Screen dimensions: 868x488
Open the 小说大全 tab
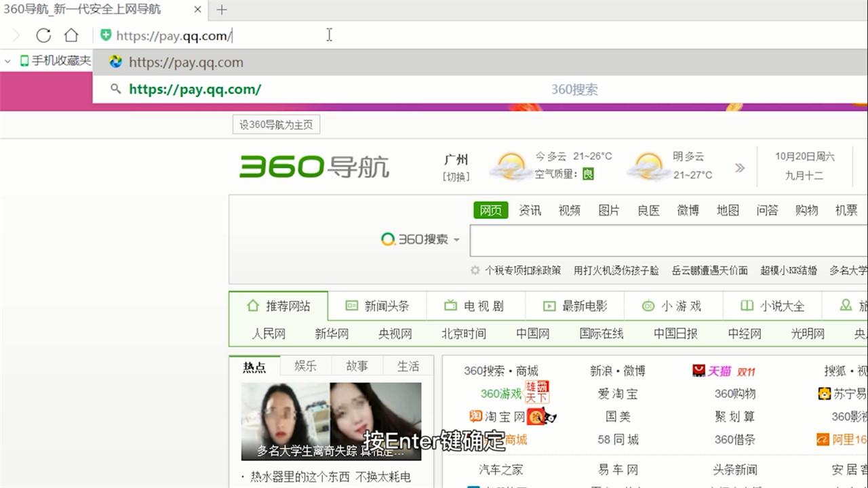772,306
